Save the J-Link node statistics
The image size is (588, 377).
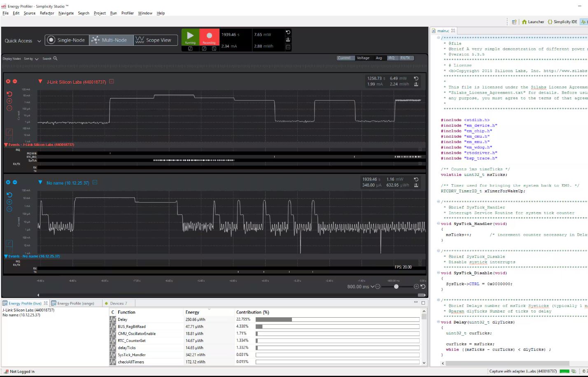(x=416, y=84)
